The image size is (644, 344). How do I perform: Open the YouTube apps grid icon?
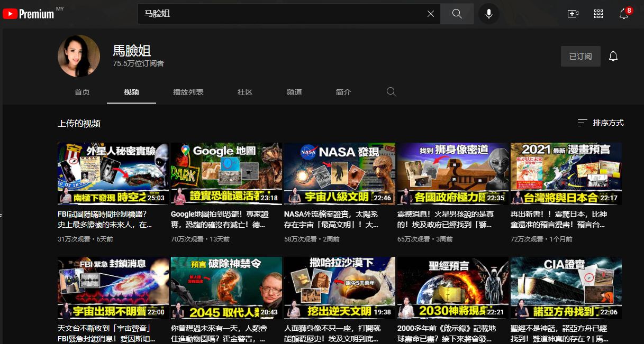(598, 14)
